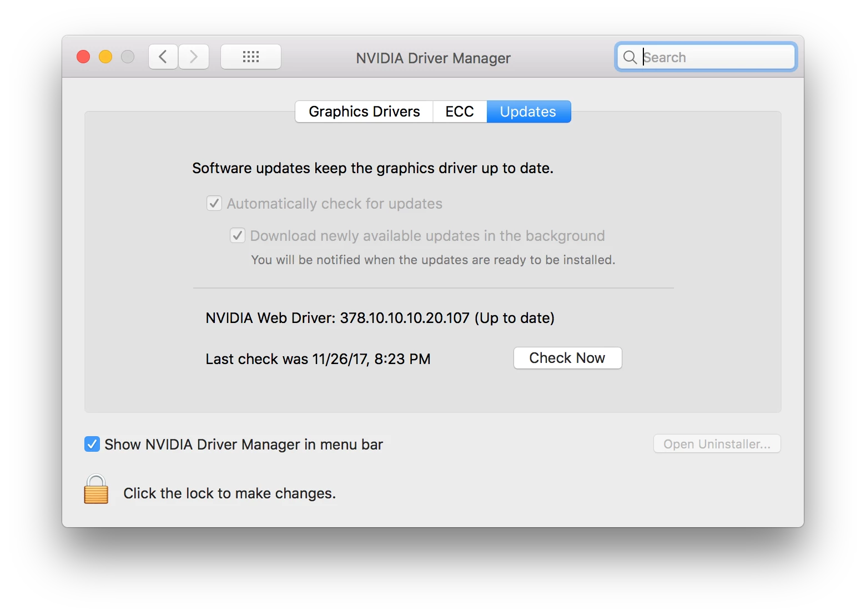Show all preferences with the grid button

pyautogui.click(x=251, y=57)
